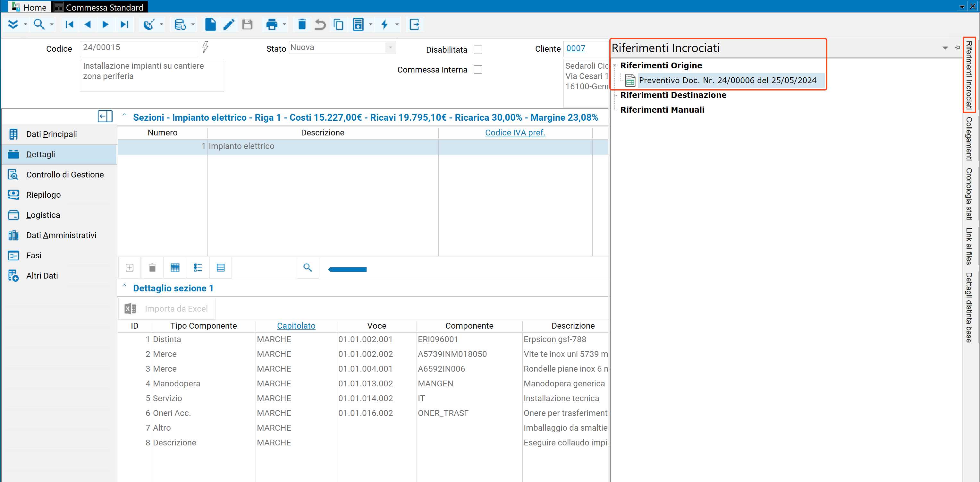The height and width of the screenshot is (482, 980).
Task: Toggle the Commessa Interna checkbox
Action: click(x=478, y=70)
